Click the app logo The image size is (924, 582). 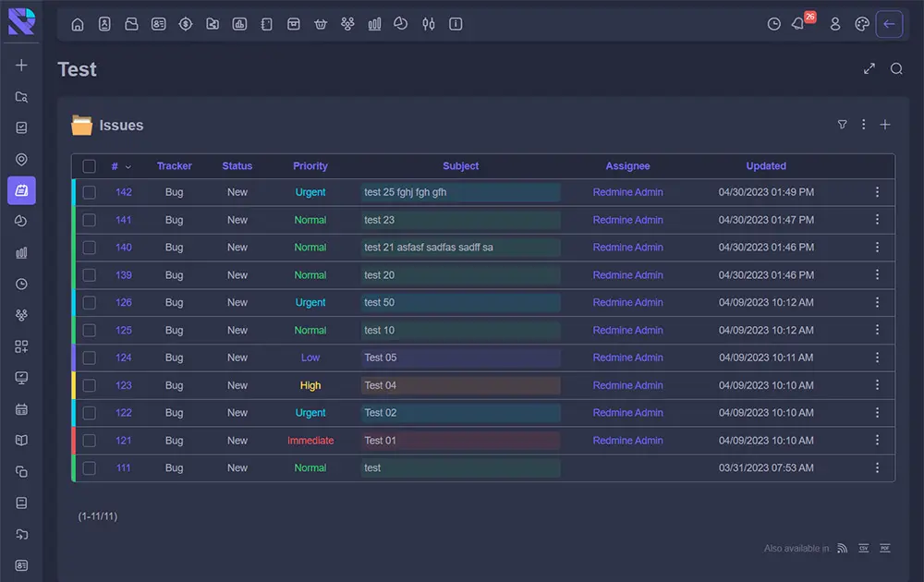point(21,22)
